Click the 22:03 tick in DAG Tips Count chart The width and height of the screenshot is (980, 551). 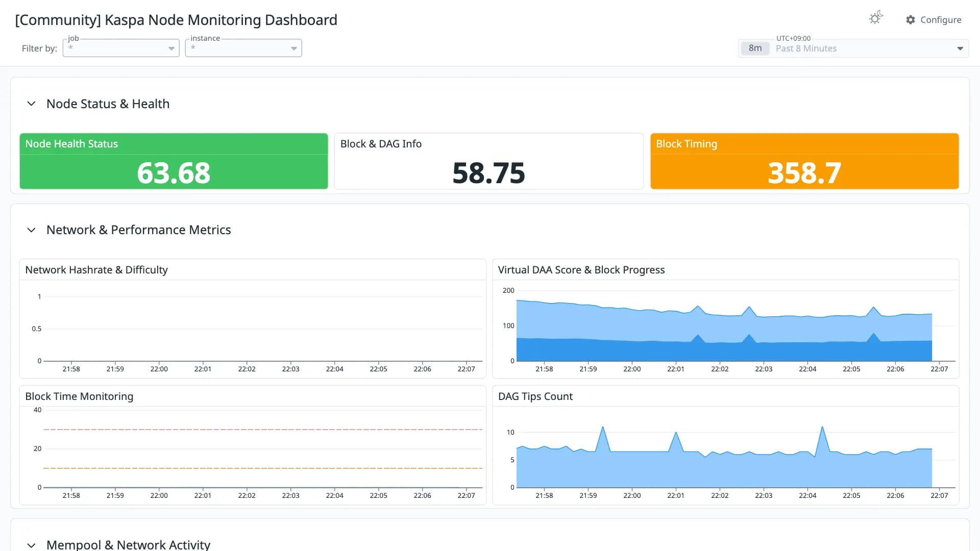pyautogui.click(x=764, y=495)
